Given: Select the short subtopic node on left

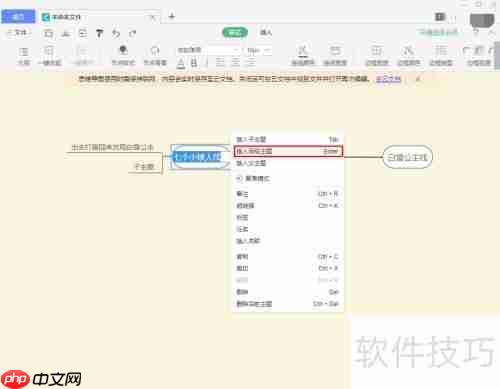Looking at the screenshot, I should point(144,166).
